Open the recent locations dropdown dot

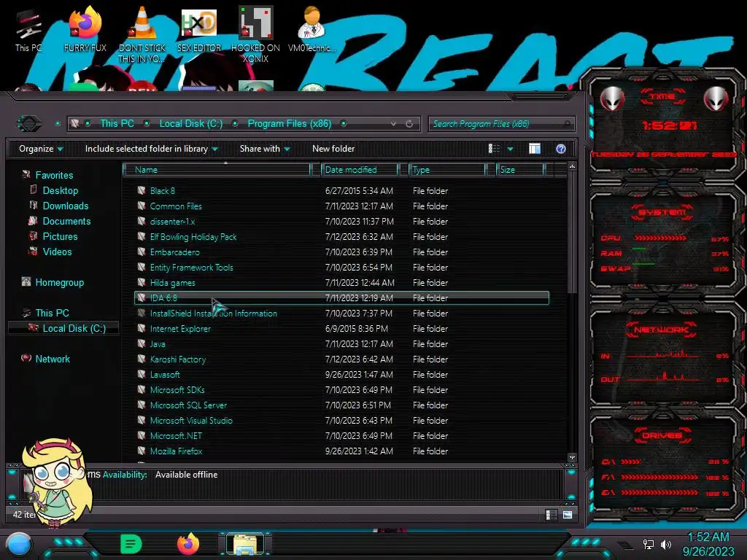point(58,124)
